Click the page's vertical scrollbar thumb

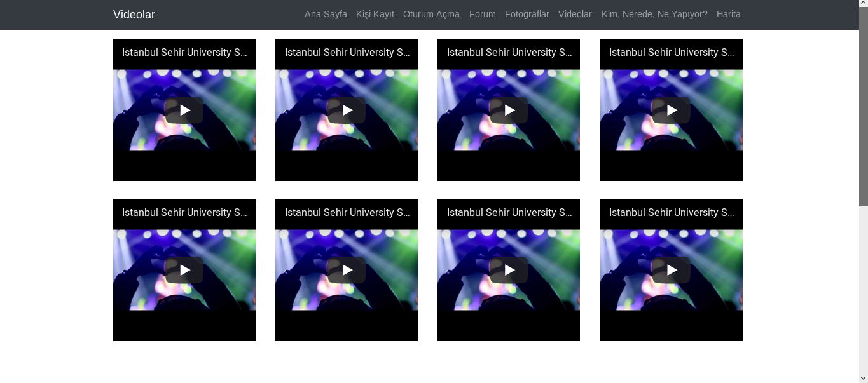[x=863, y=107]
